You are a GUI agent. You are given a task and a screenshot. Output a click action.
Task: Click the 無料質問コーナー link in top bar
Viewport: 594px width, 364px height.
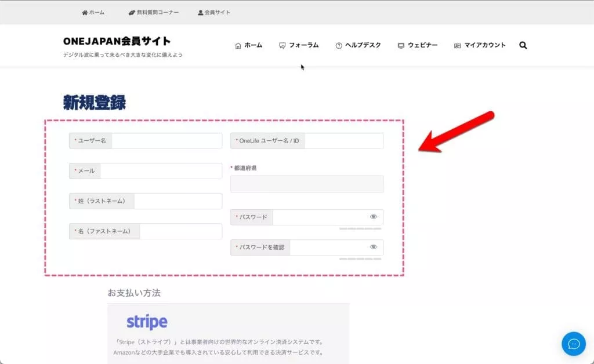pyautogui.click(x=157, y=12)
